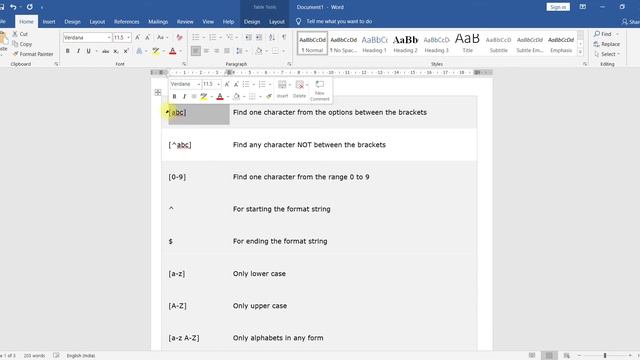Open the ribbon font name dropdown
The width and height of the screenshot is (640, 360).
click(x=109, y=38)
